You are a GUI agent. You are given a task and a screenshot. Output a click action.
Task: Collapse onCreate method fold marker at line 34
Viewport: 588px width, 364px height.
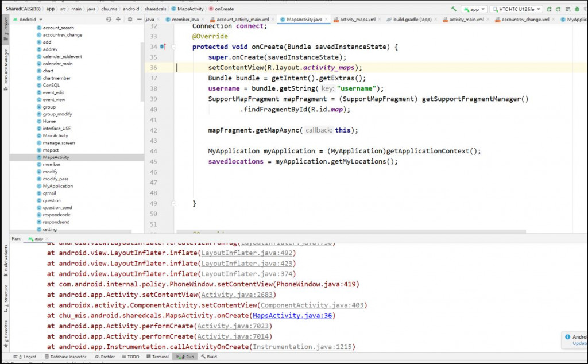(x=173, y=47)
